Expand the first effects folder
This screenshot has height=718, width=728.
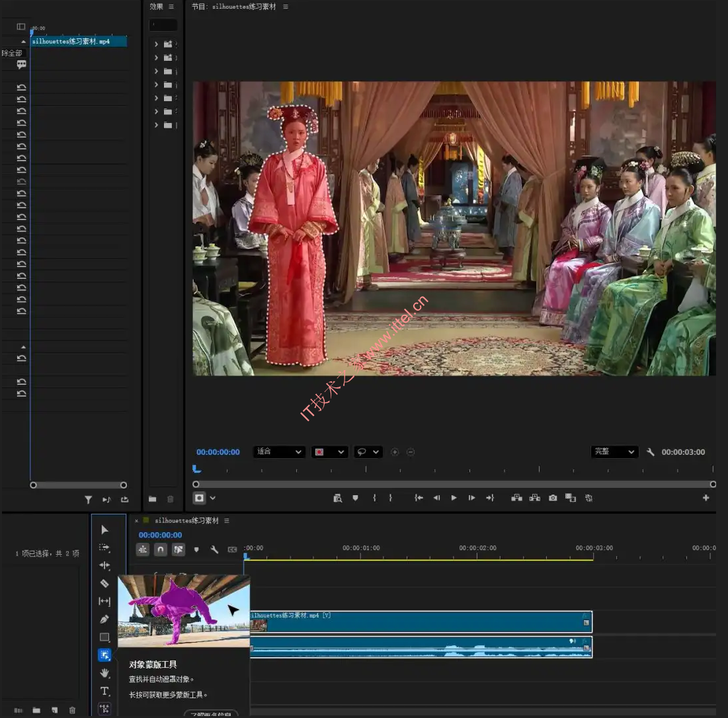pyautogui.click(x=156, y=44)
